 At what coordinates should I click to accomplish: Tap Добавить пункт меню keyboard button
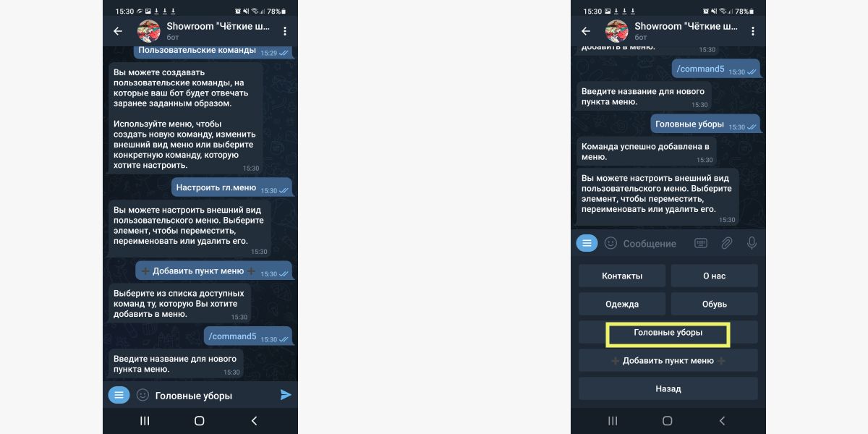pos(668,360)
